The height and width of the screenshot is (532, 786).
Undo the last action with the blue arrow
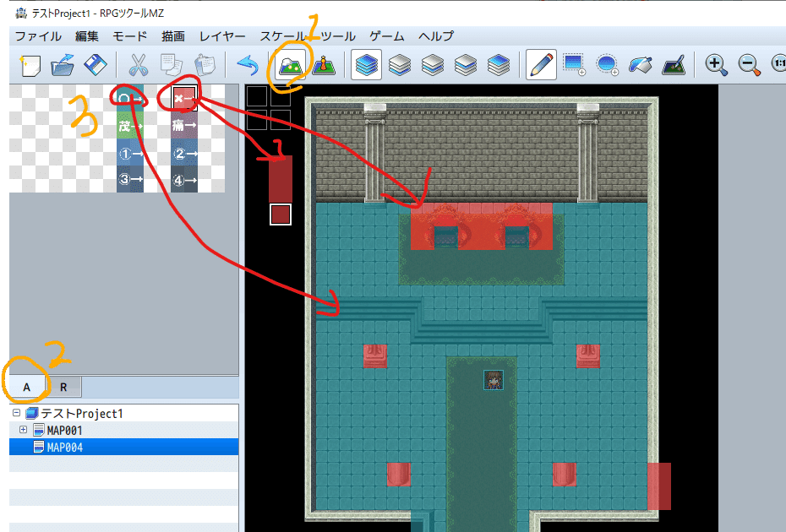pos(247,65)
